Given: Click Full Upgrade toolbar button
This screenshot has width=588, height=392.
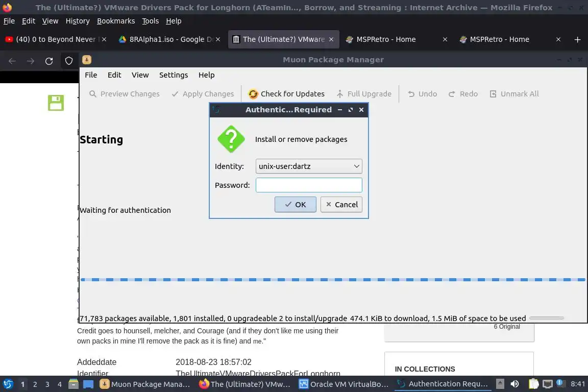Looking at the screenshot, I should [x=364, y=94].
